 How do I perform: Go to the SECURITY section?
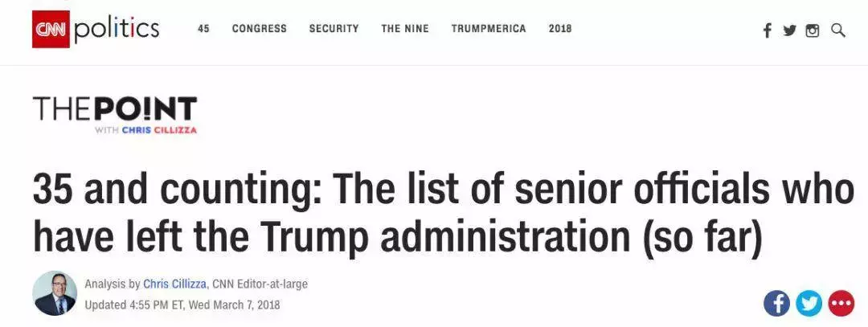[x=334, y=29]
